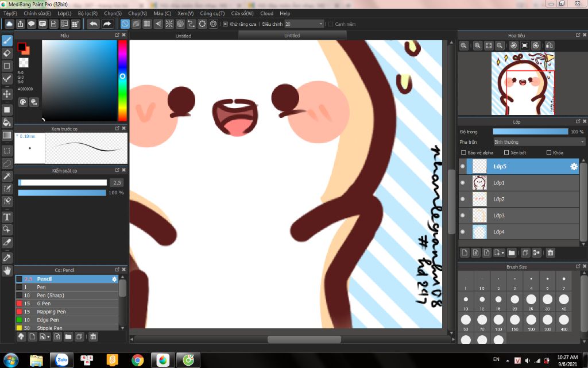Viewport: 588px width, 368px height.
Task: Click the Redo arrow in top toolbar
Action: [x=107, y=24]
